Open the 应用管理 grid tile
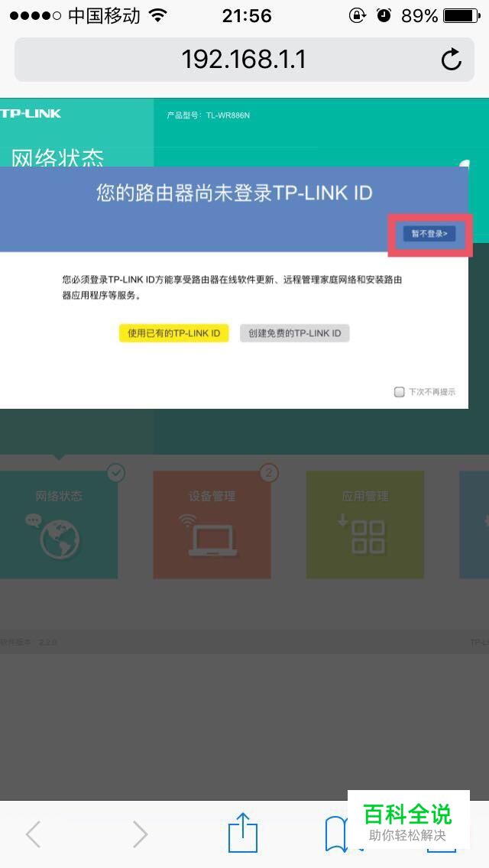489x868 pixels. [365, 525]
